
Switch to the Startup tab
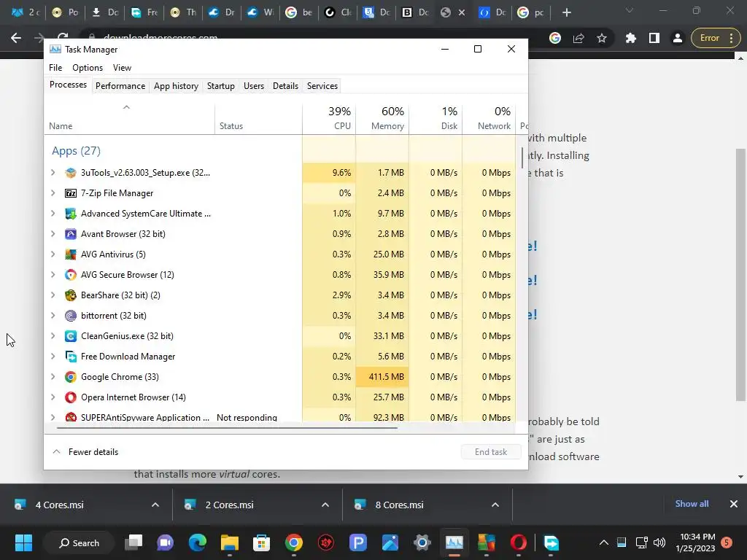220,86
